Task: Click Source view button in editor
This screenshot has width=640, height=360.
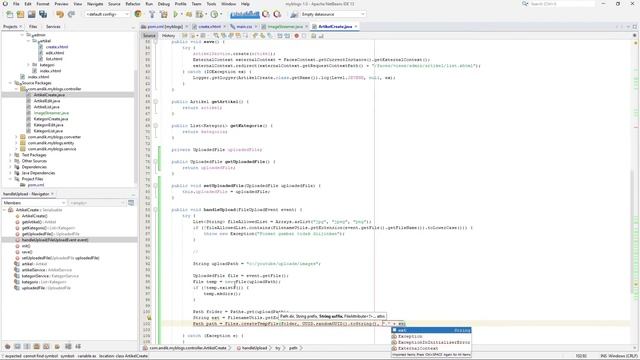Action: pyautogui.click(x=149, y=36)
